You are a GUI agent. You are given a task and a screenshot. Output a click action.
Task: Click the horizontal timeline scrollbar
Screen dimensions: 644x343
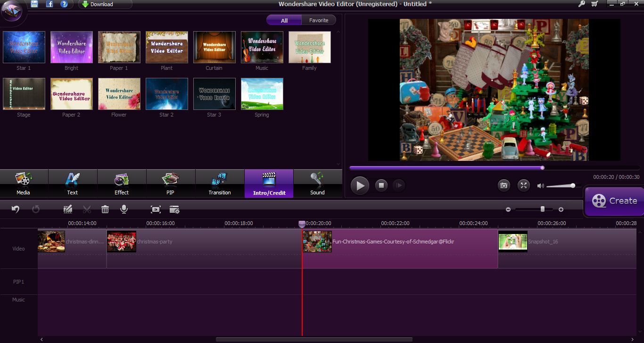point(314,339)
